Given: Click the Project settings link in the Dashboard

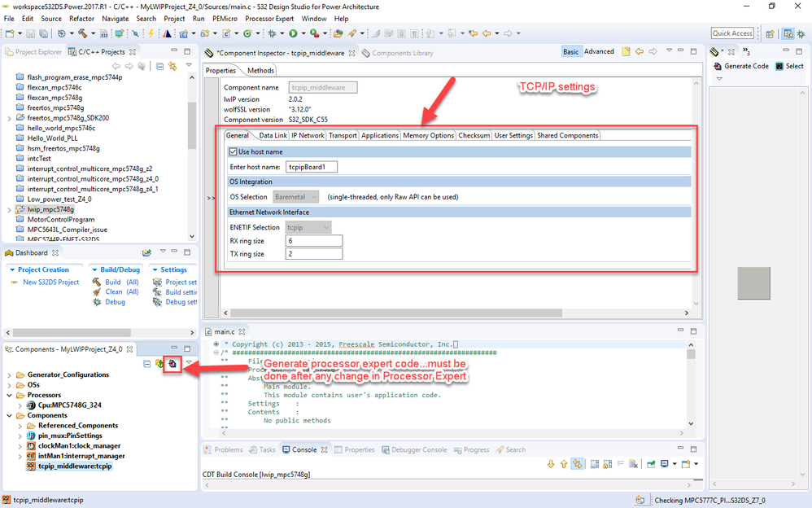Looking at the screenshot, I should [181, 282].
